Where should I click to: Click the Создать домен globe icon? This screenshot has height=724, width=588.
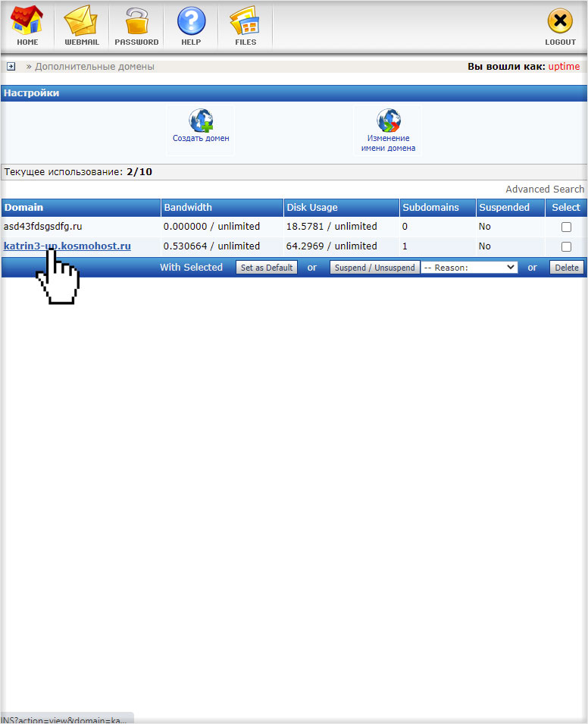(x=201, y=120)
